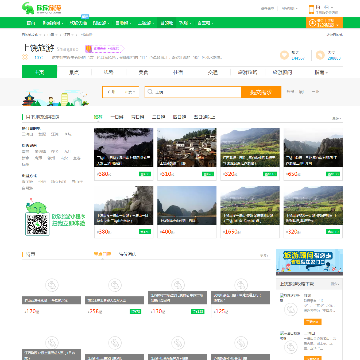Click the magnifier icon inside the search box

[150, 92]
